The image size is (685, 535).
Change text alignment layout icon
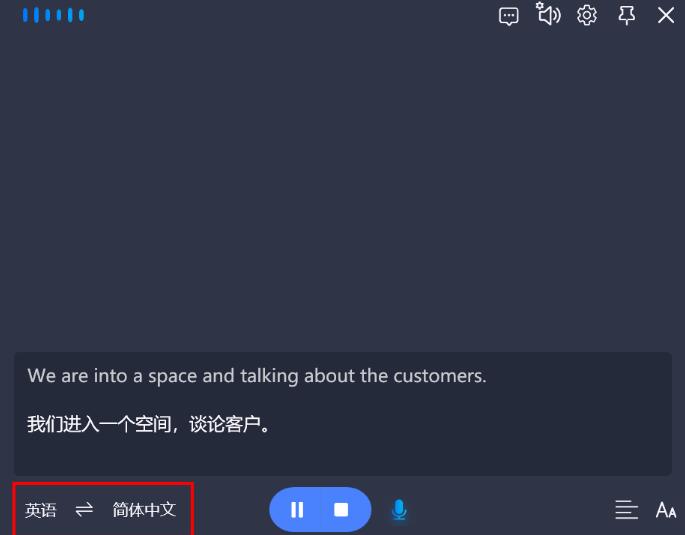pos(626,510)
